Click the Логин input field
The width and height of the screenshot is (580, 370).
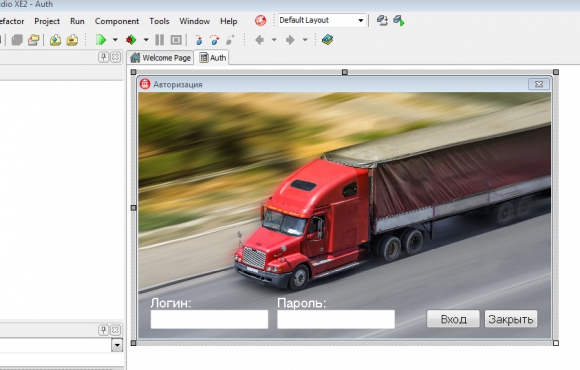pos(209,319)
